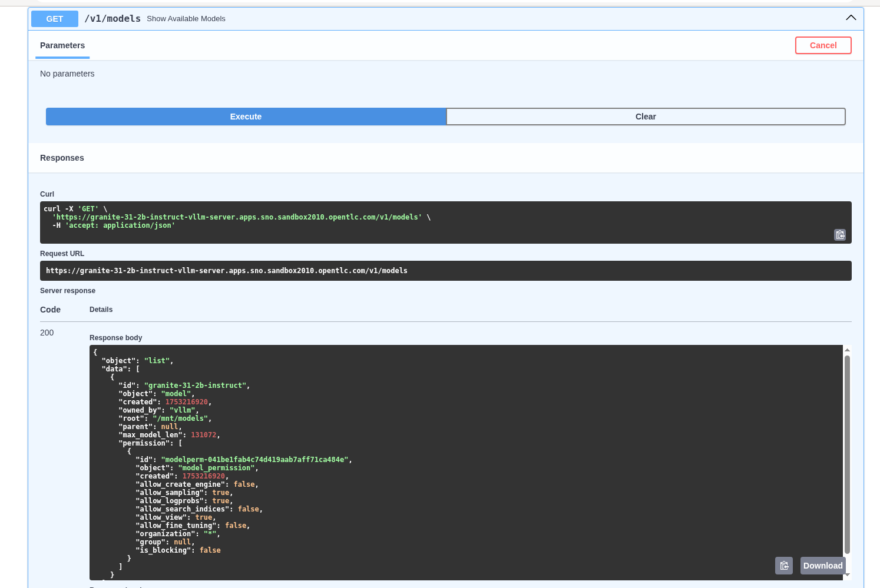
Task: Click the scrollbar up arrow
Action: point(847,350)
